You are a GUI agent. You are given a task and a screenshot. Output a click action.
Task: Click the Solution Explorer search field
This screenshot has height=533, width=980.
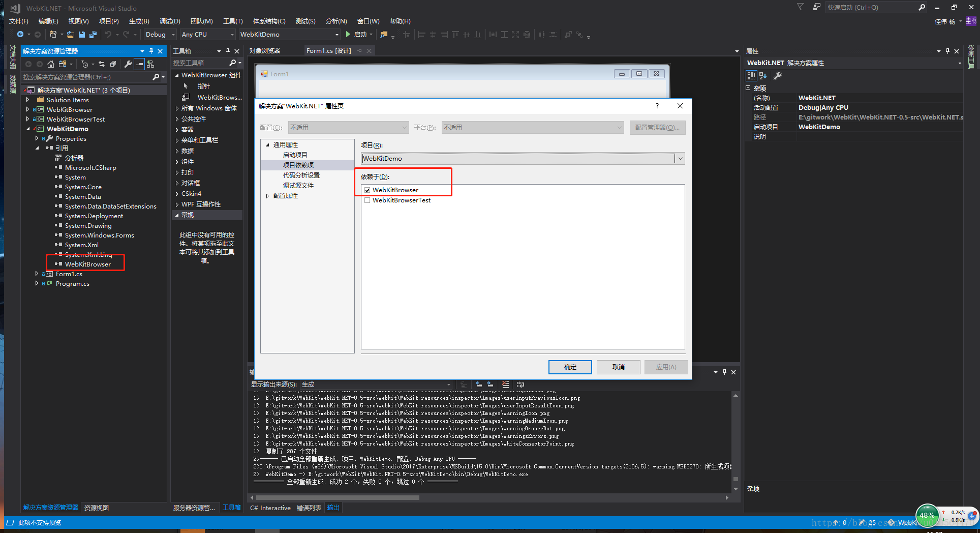click(x=86, y=77)
